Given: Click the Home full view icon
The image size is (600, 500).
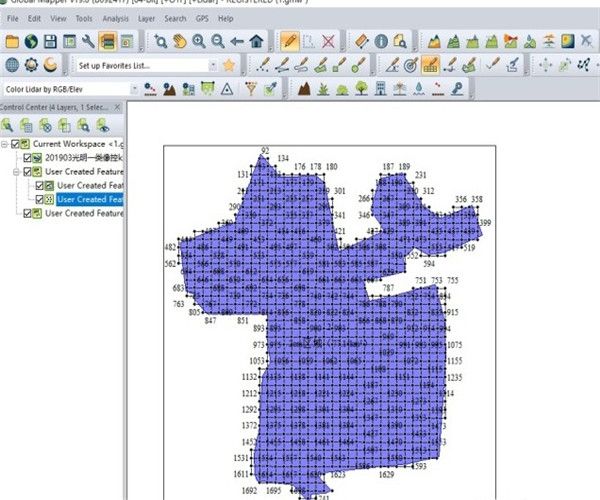Looking at the screenshot, I should (257, 41).
